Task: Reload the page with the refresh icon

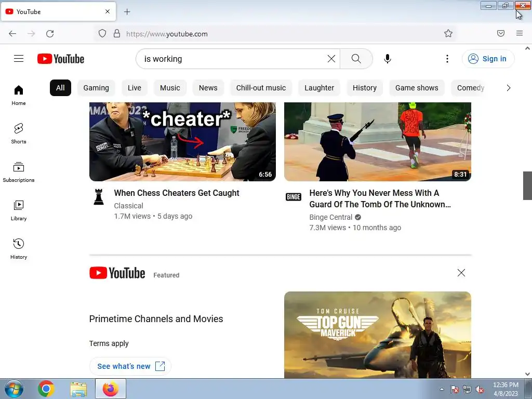Action: 50,34
